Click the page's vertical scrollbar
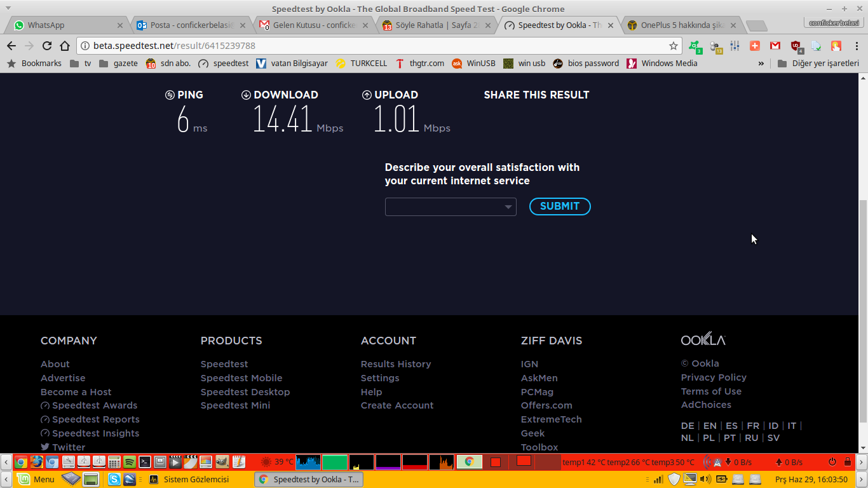Image resolution: width=868 pixels, height=488 pixels. pos(863,311)
